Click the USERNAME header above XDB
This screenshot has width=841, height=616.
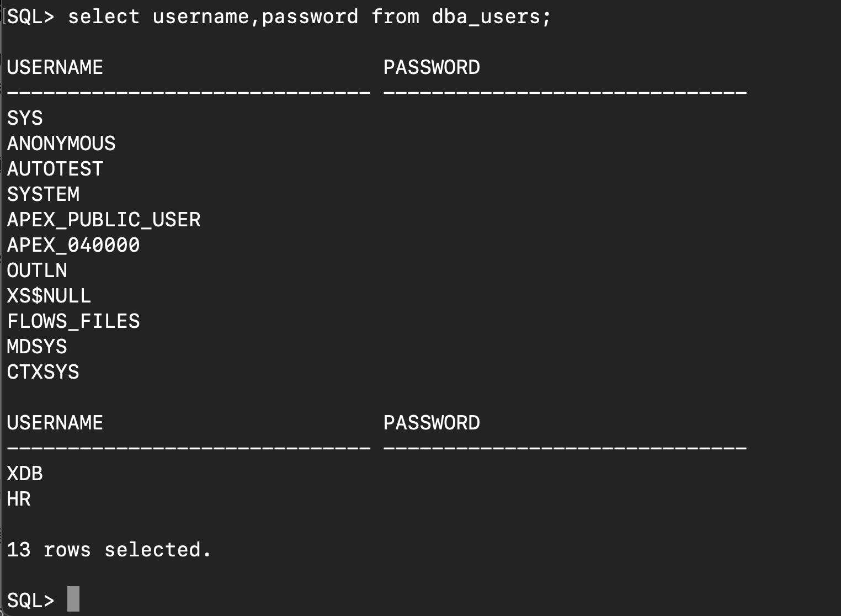55,423
